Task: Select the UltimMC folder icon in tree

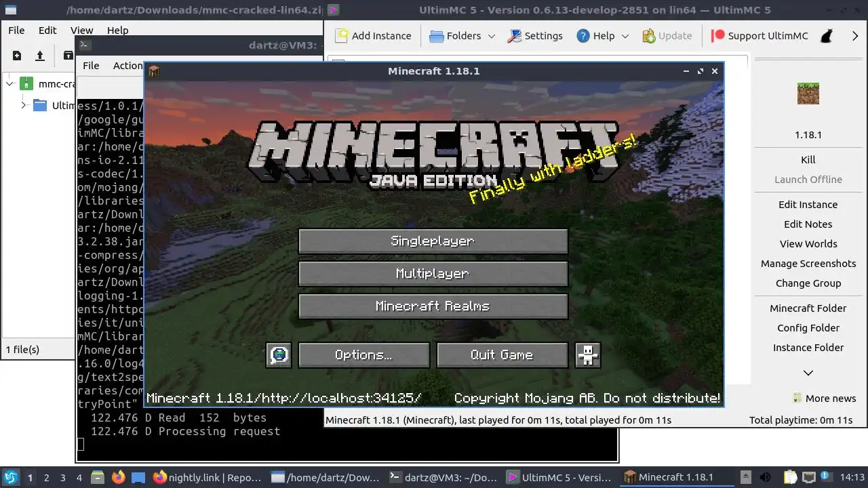Action: 40,105
